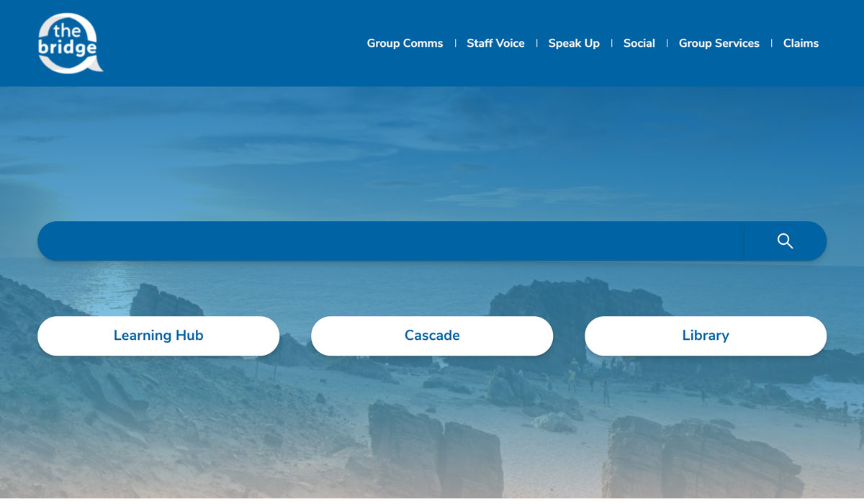Open the Learning Hub button
The height and width of the screenshot is (504, 864).
click(x=158, y=336)
